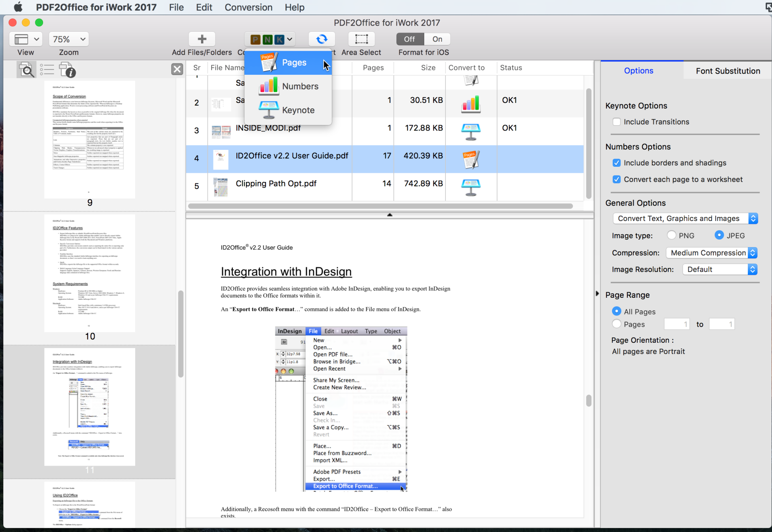Image resolution: width=772 pixels, height=532 pixels.
Task: Select ID2Office v2.2 User Guide.pdf row
Action: [385, 159]
